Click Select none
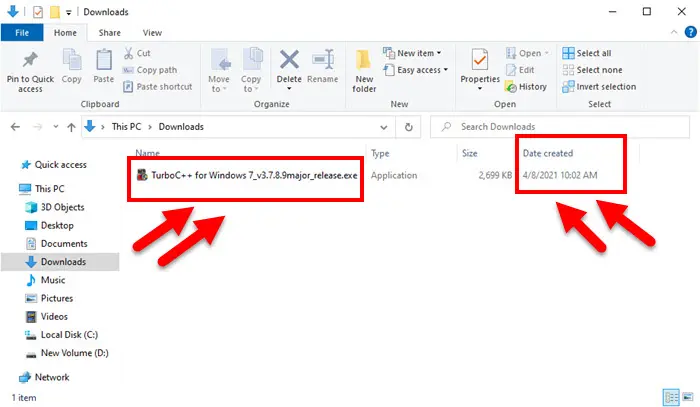This screenshot has height=407, width=700. coord(592,70)
